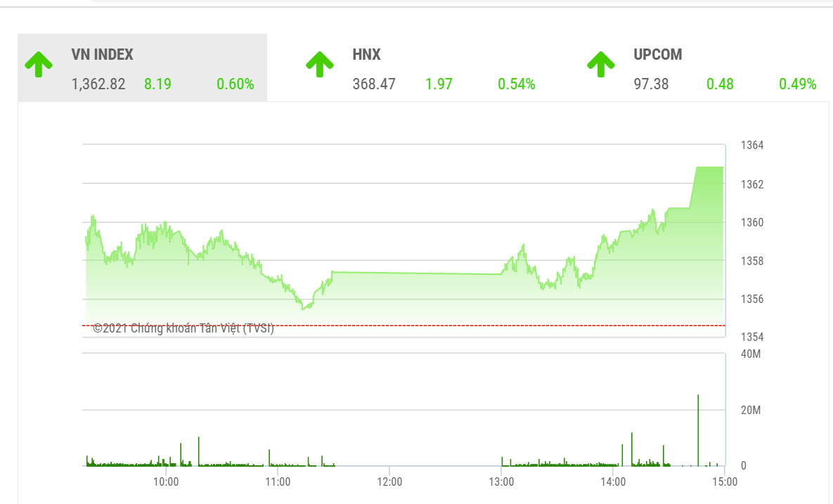Click the 40M volume axis label
833x504 pixels.
(751, 354)
